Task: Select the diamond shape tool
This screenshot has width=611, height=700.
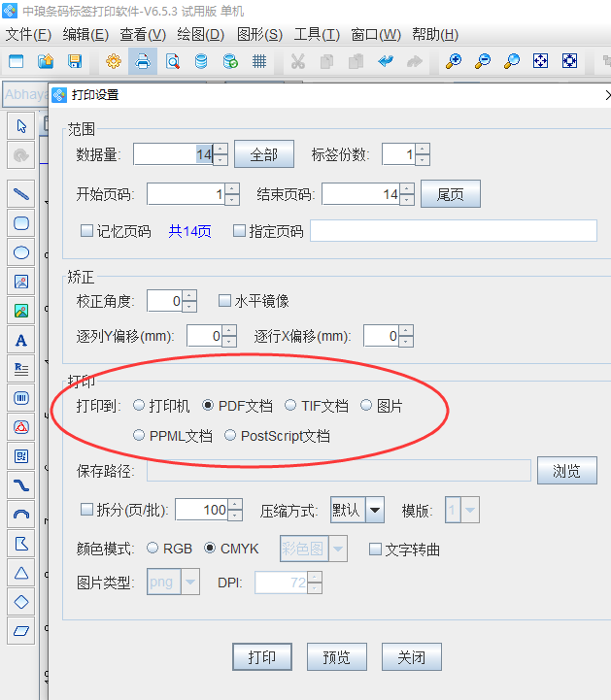Action: click(21, 601)
